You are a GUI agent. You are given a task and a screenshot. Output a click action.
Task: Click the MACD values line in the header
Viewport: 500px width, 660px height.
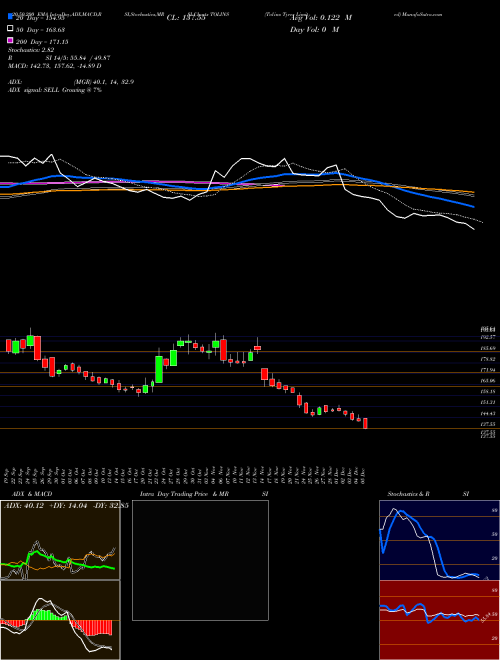point(55,66)
